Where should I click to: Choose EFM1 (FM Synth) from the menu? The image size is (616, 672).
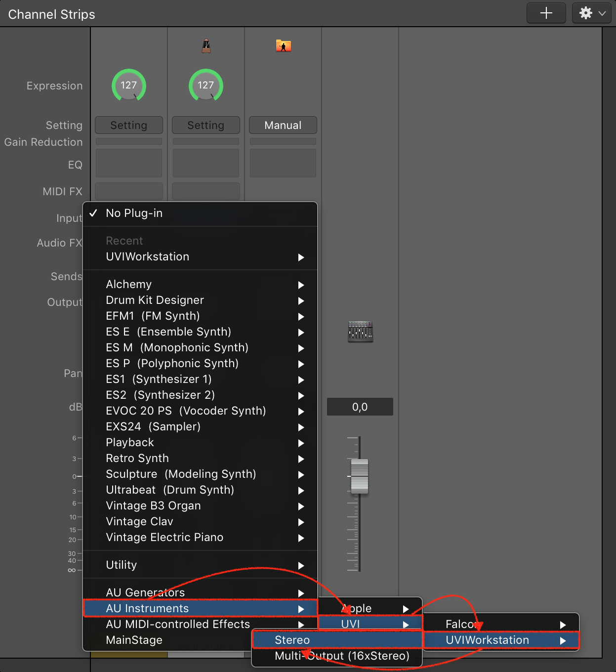200,316
